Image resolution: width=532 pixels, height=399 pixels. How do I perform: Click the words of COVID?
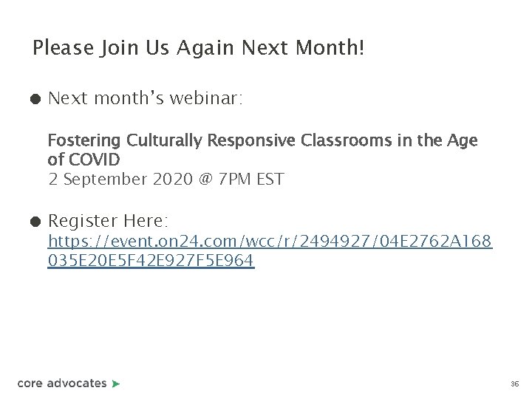pos(83,159)
